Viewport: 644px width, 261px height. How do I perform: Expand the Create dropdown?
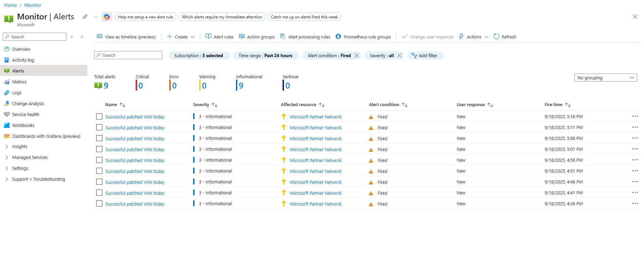point(181,37)
